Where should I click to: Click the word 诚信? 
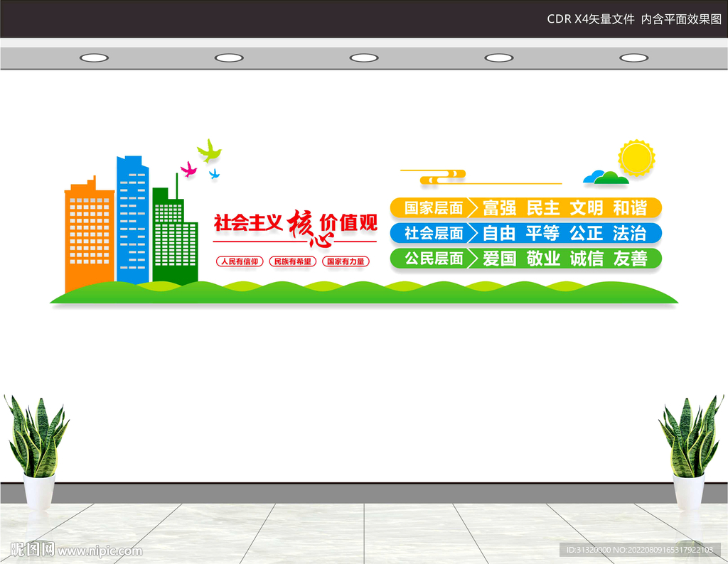(587, 259)
